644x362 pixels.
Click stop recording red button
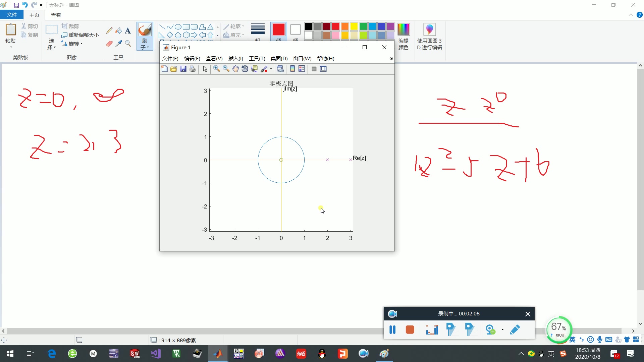tap(409, 329)
